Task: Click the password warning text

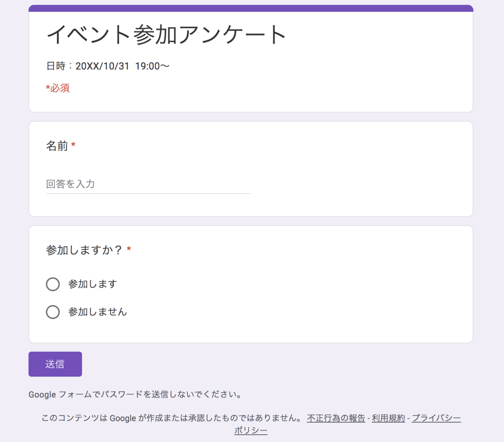Action: click(x=135, y=395)
